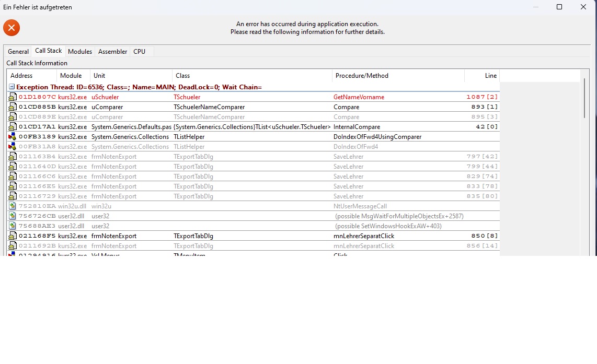Click the NtUserMessageCall entry
597x364 pixels.
tap(360, 206)
